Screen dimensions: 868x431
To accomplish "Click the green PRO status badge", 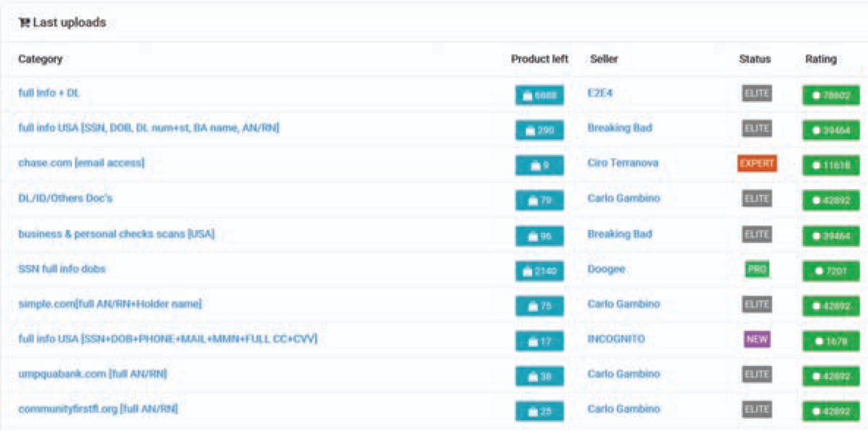I will [757, 269].
